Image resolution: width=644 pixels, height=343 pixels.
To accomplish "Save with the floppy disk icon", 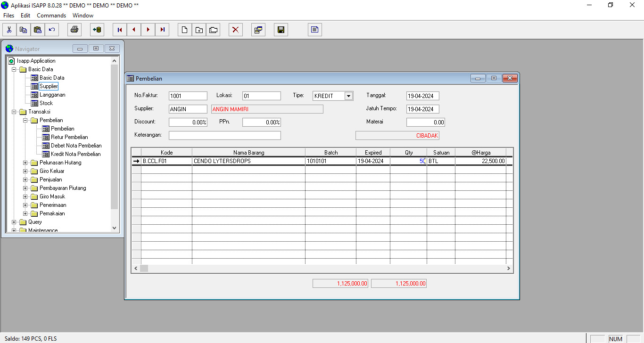I will (x=281, y=30).
